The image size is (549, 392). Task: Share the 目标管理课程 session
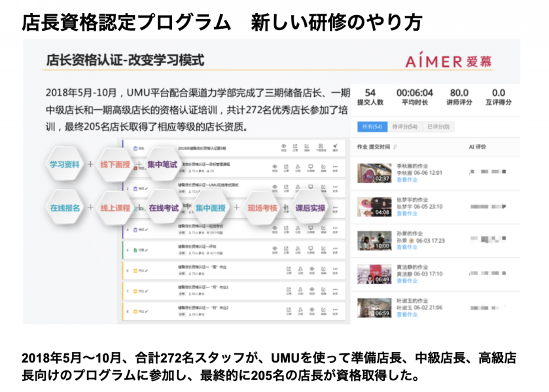pyautogui.click(x=286, y=167)
